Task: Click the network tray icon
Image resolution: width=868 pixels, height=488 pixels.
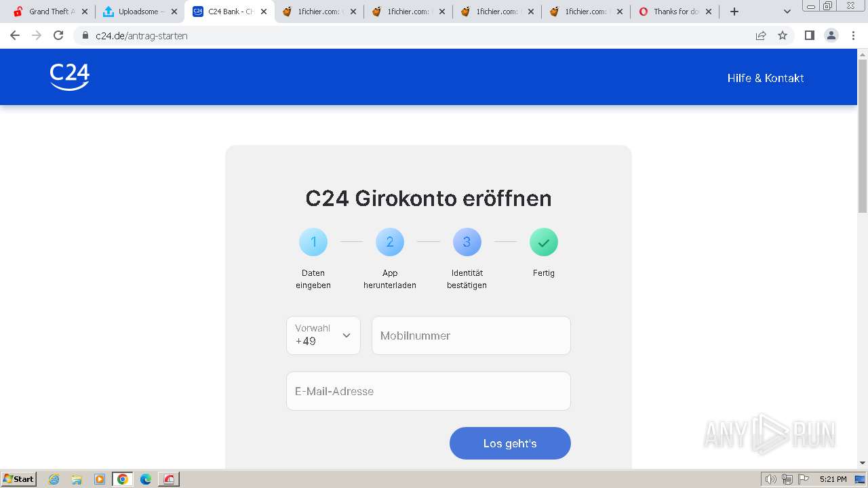Action: 787,479
